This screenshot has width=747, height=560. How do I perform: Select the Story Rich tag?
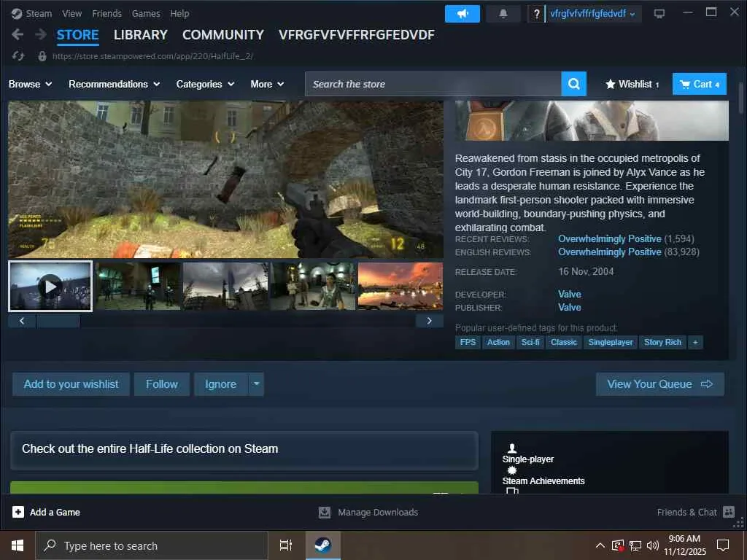click(662, 343)
